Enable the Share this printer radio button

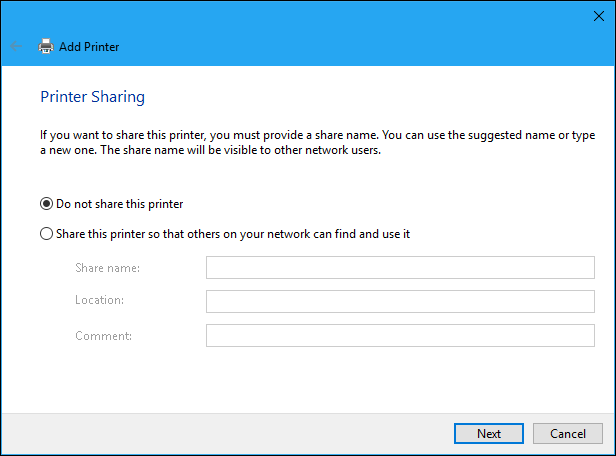coord(46,234)
